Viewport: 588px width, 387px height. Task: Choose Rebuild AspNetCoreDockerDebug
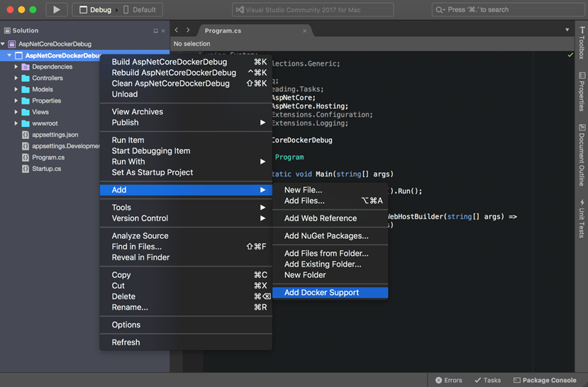(x=186, y=73)
